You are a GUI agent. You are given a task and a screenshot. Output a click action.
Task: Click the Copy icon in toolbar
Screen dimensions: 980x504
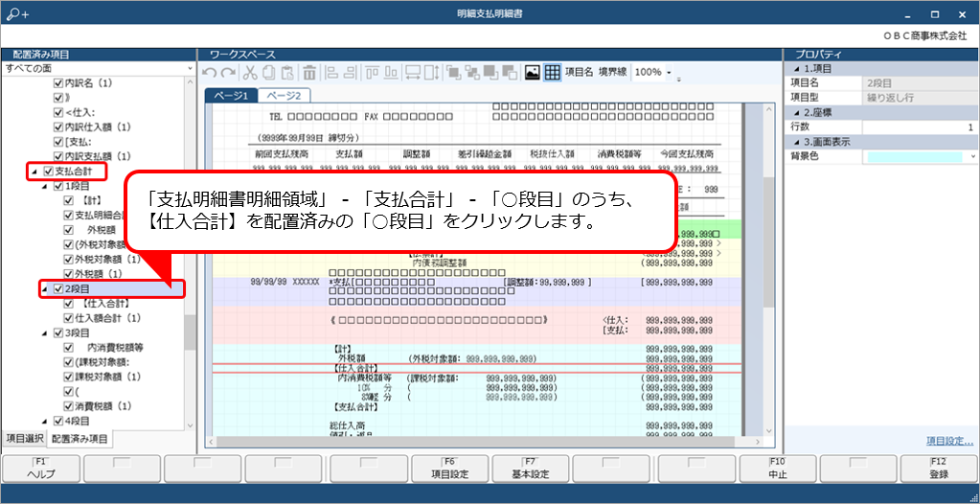(x=269, y=73)
